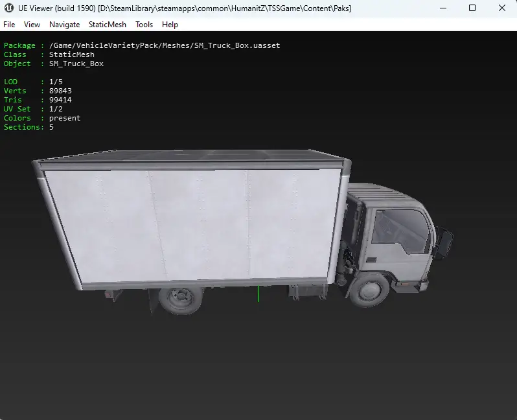This screenshot has width=517, height=420.
Task: Click the Verts count 89843 text
Action: click(60, 91)
